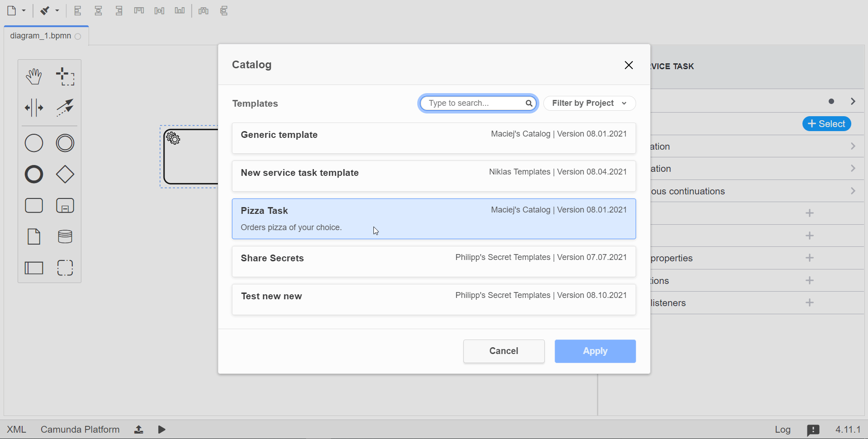The width and height of the screenshot is (868, 439).
Task: Create a start event with the circle tool
Action: pos(33,143)
